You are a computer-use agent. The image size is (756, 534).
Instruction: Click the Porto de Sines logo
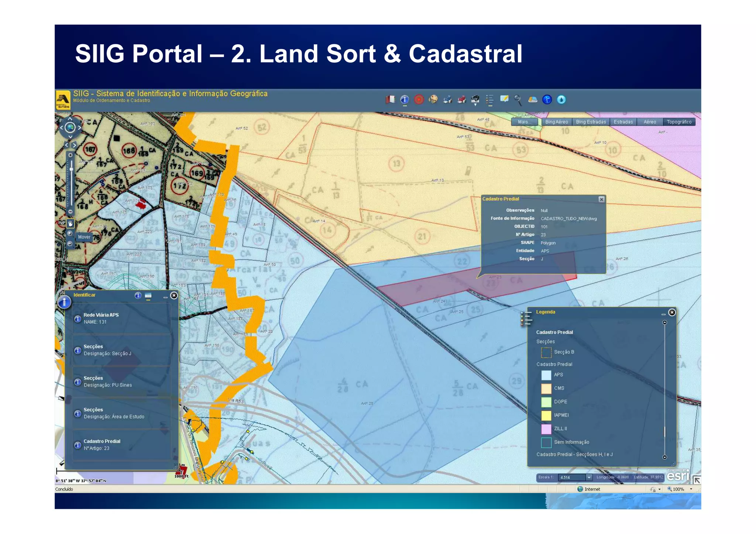tap(63, 100)
